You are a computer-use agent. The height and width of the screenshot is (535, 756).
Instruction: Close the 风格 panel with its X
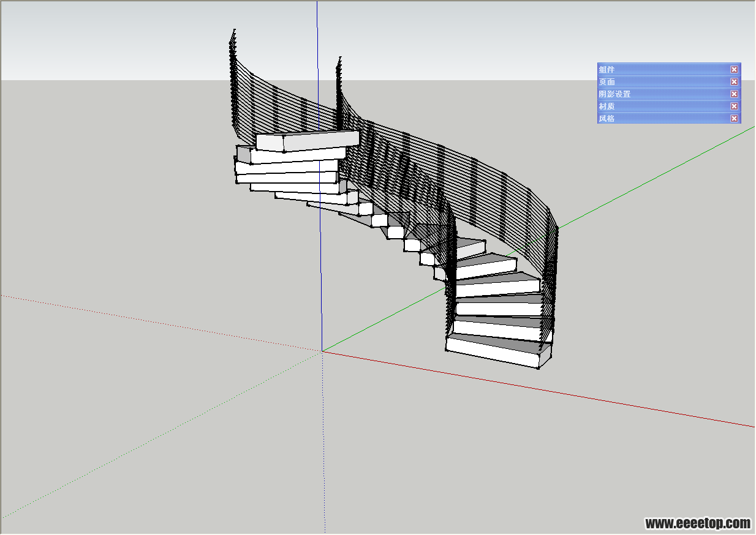[x=734, y=118]
